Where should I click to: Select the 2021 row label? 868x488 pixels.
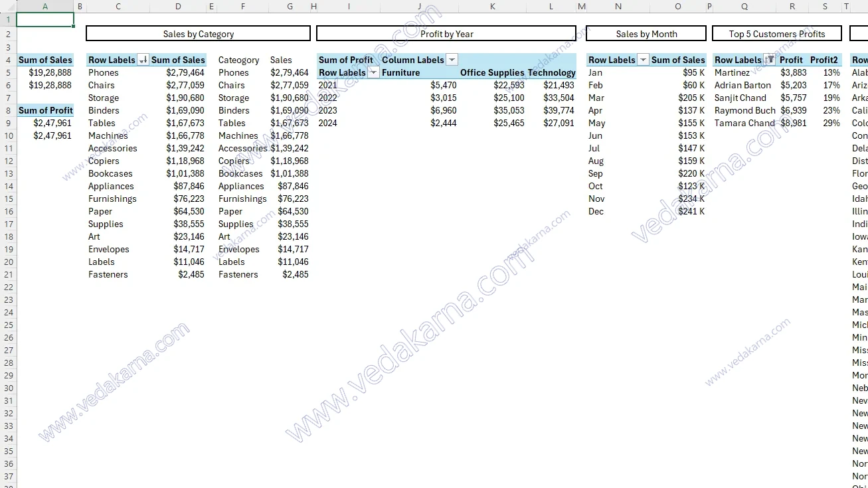(x=349, y=85)
